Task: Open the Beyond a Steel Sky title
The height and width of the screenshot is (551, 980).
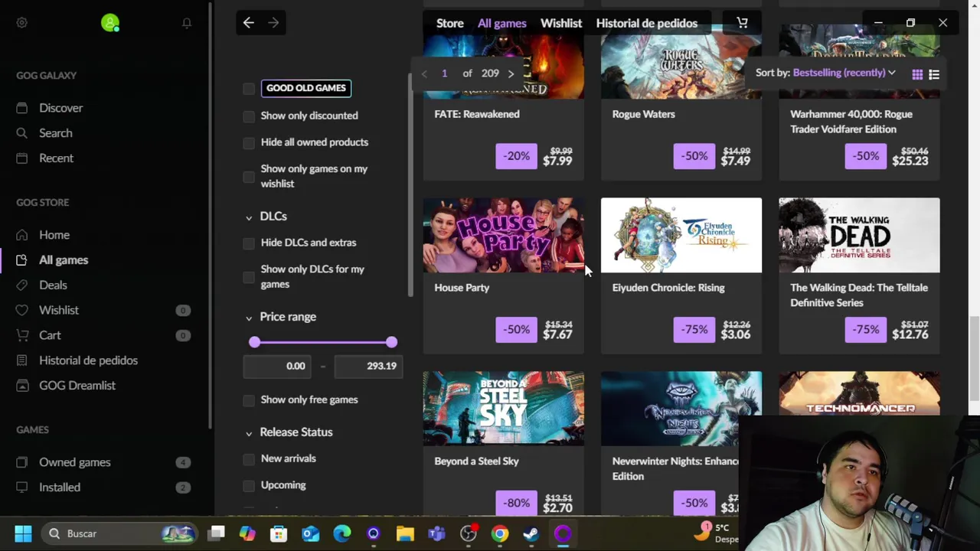Action: [476, 461]
